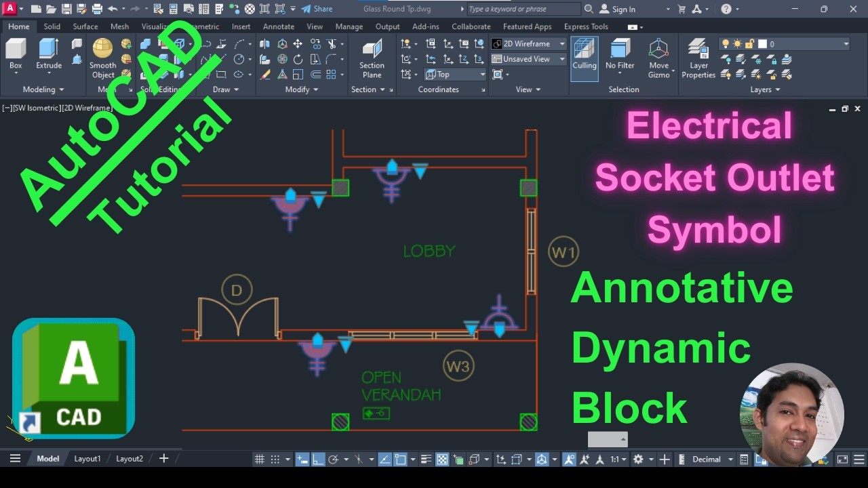Click the Erase tool in Modify panel
This screenshot has height=488, width=868.
(x=265, y=75)
